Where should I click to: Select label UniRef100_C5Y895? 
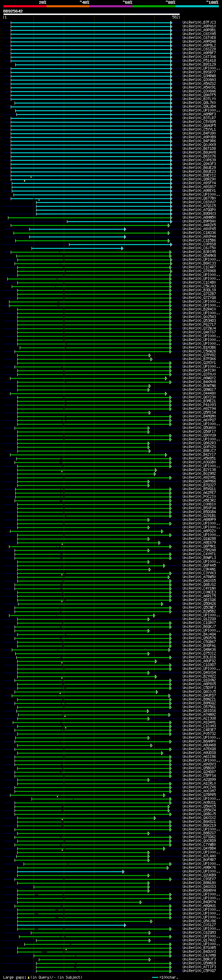[x=199, y=122]
